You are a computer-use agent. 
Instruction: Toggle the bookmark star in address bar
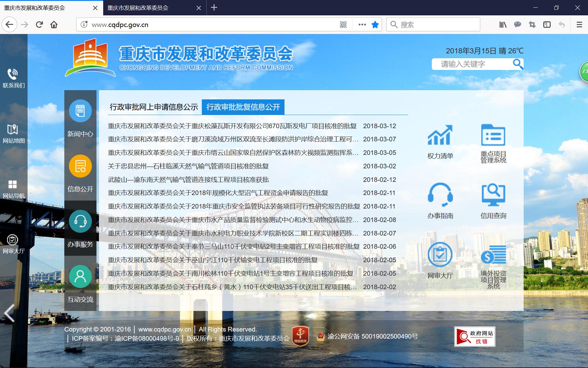tap(375, 25)
